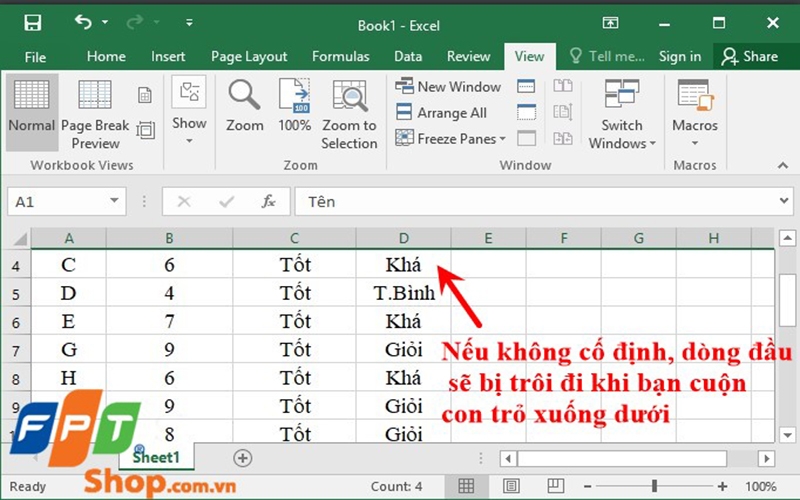Click the Split window icon
800x500 pixels.
(x=526, y=86)
